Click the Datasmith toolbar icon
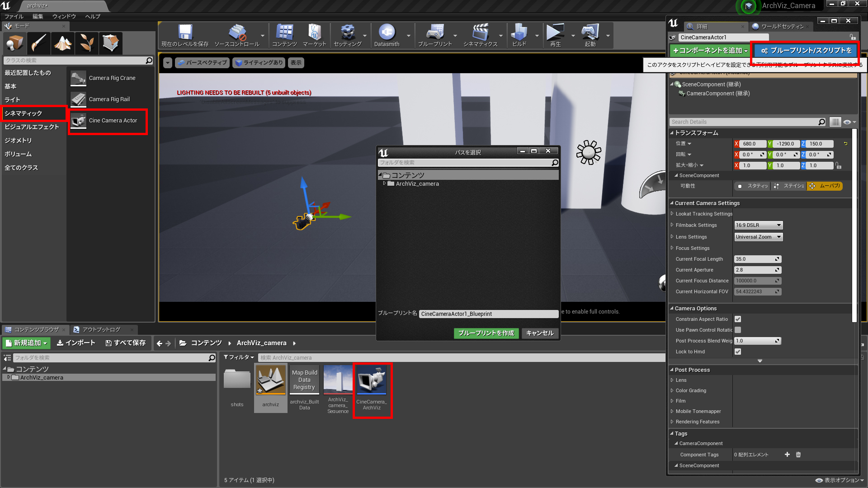 (387, 35)
